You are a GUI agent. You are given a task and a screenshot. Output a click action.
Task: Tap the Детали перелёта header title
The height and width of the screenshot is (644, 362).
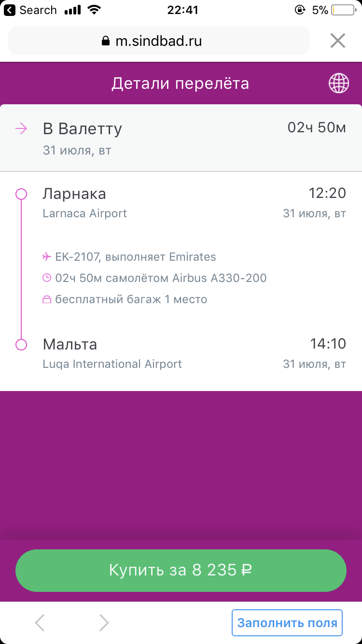(x=181, y=84)
